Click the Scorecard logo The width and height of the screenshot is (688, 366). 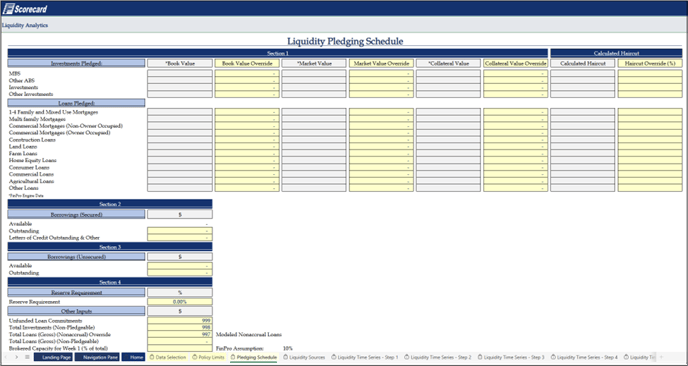point(25,9)
